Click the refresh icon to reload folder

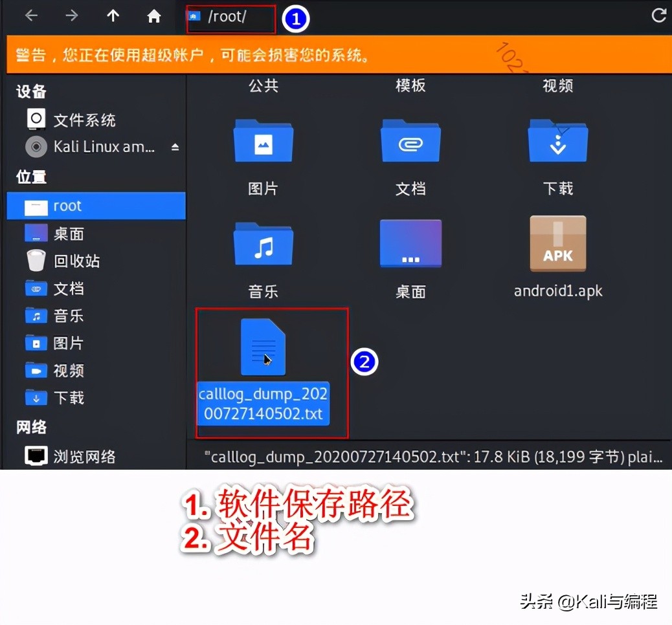659,14
